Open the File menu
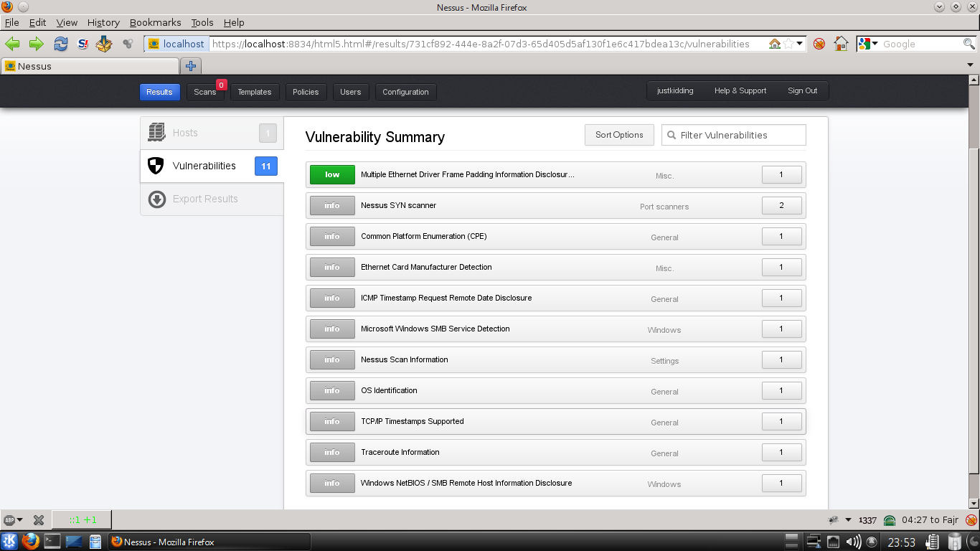980x551 pixels. pyautogui.click(x=11, y=22)
